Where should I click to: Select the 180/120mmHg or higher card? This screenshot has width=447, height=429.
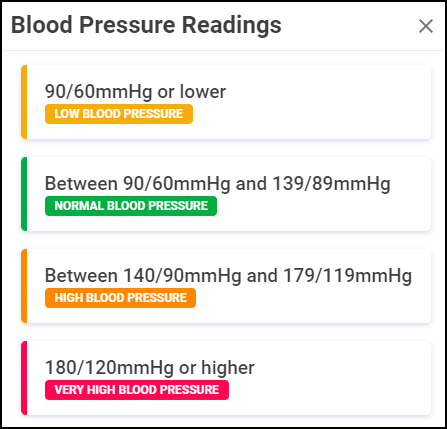click(x=226, y=378)
